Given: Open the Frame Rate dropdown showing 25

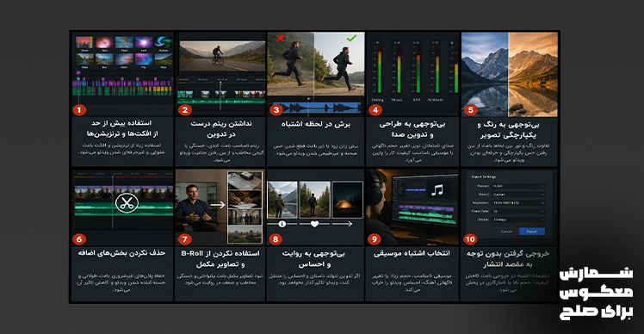Looking at the screenshot, I should point(518,211).
